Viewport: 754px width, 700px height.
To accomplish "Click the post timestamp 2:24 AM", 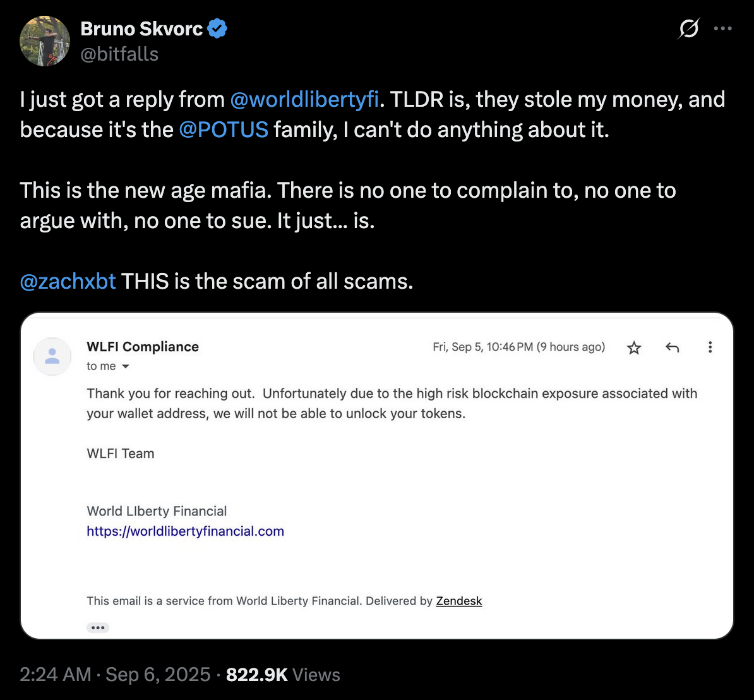I will [56, 675].
